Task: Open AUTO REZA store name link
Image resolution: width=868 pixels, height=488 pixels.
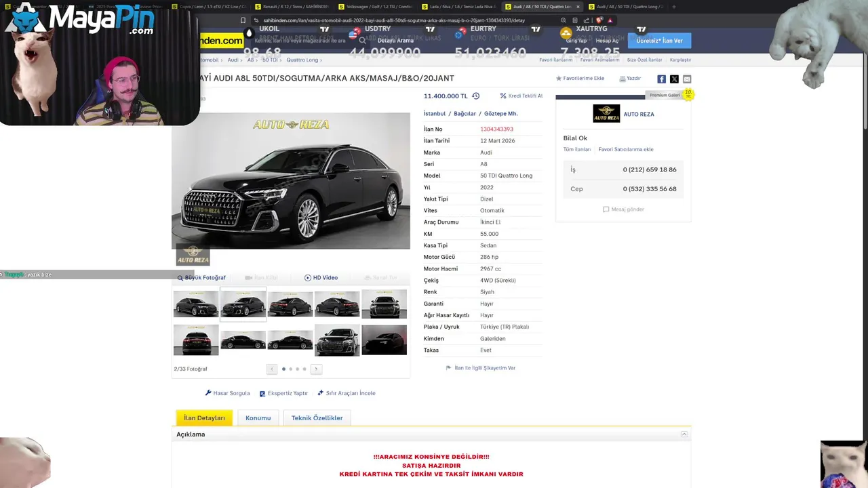Action: pyautogui.click(x=639, y=115)
